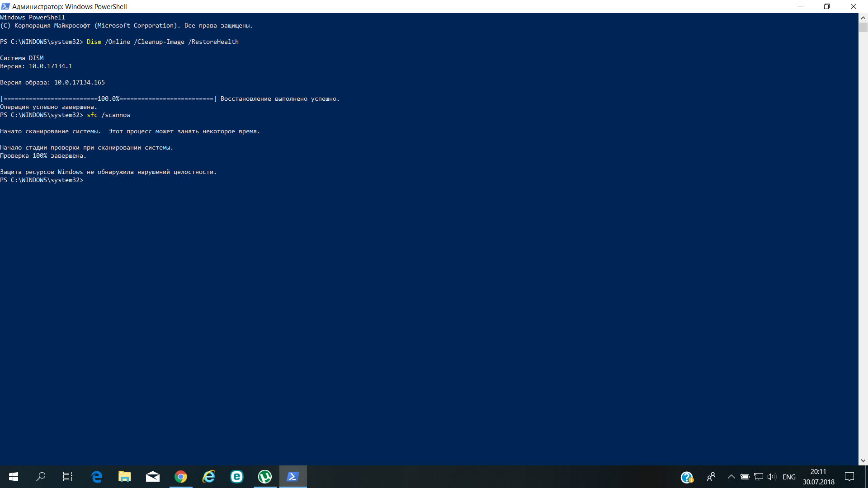Switch to Google Chrome on taskbar
Screen dimensions: 868x488
coord(181,477)
